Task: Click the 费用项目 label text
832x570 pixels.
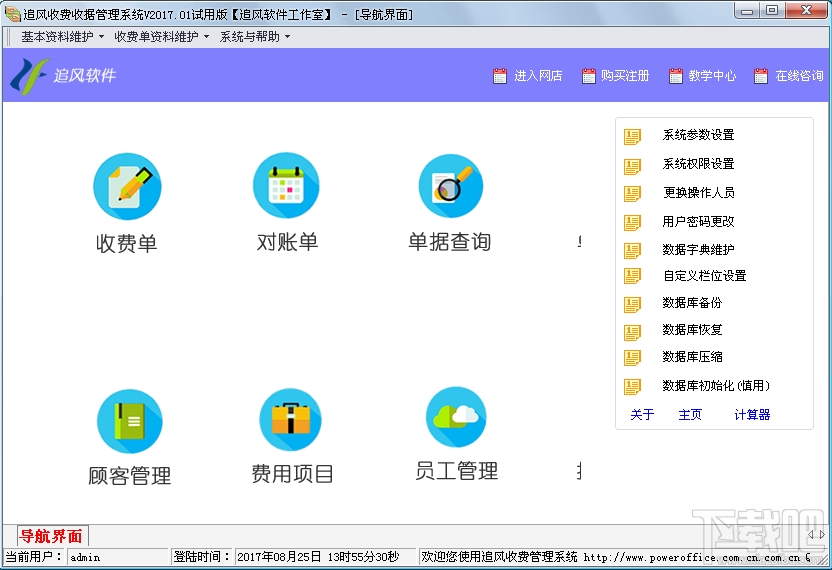Action: click(292, 473)
